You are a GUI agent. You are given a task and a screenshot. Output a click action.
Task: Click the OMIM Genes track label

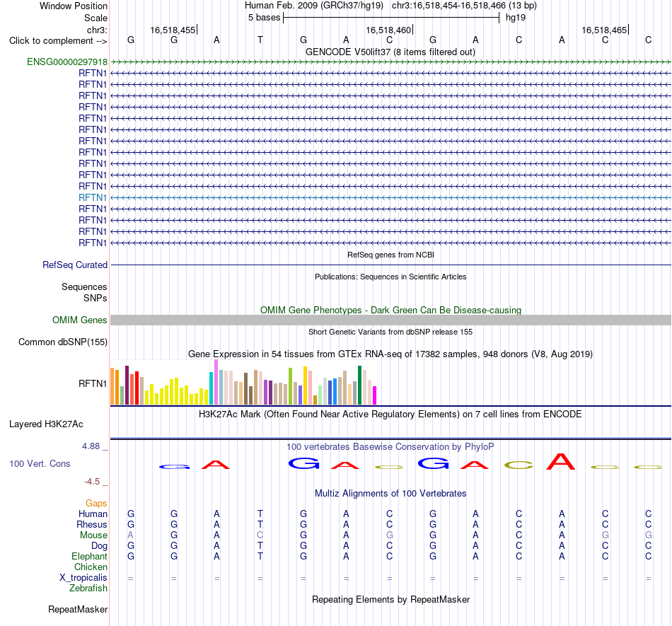(80, 320)
